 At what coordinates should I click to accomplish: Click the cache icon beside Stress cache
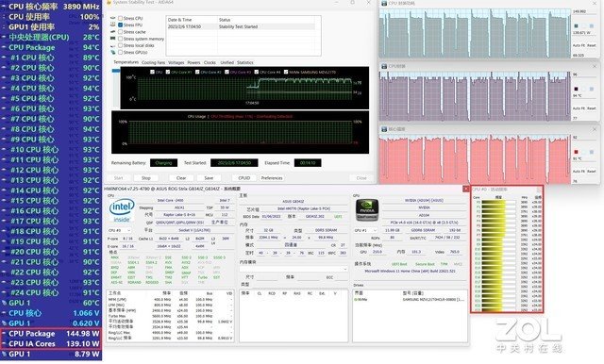point(113,31)
